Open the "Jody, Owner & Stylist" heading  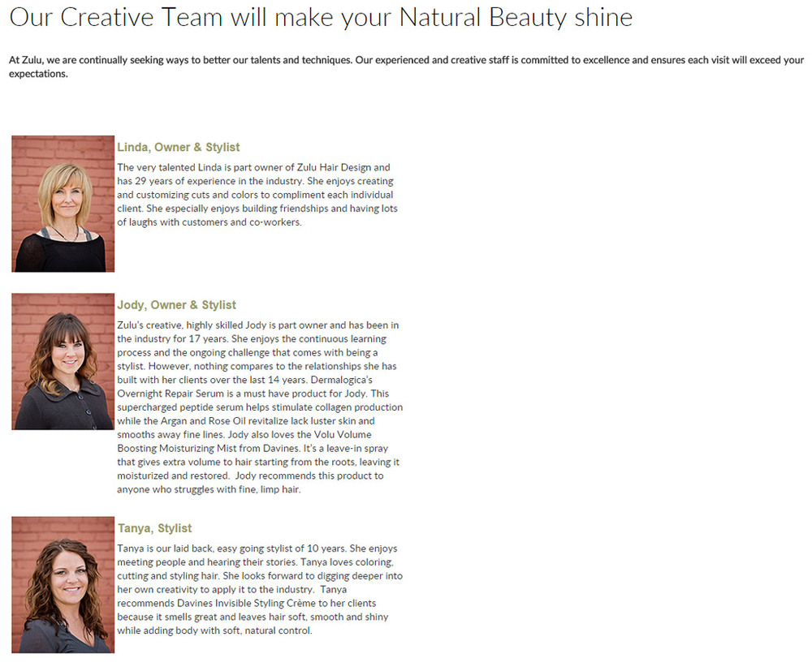pyautogui.click(x=176, y=305)
